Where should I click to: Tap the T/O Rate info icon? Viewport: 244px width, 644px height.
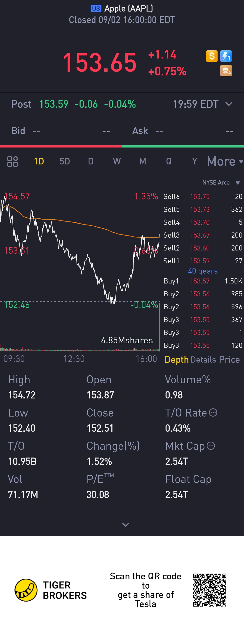coord(213,412)
